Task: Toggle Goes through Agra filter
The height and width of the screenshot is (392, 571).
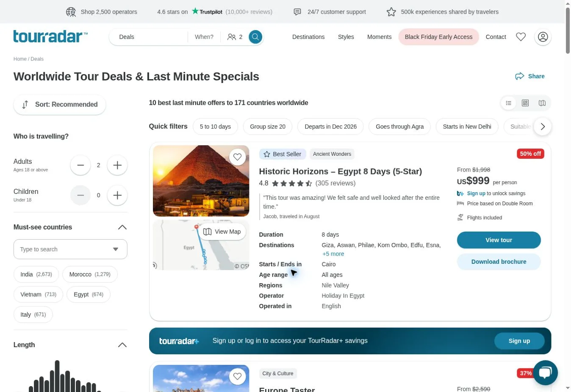Action: point(399,127)
